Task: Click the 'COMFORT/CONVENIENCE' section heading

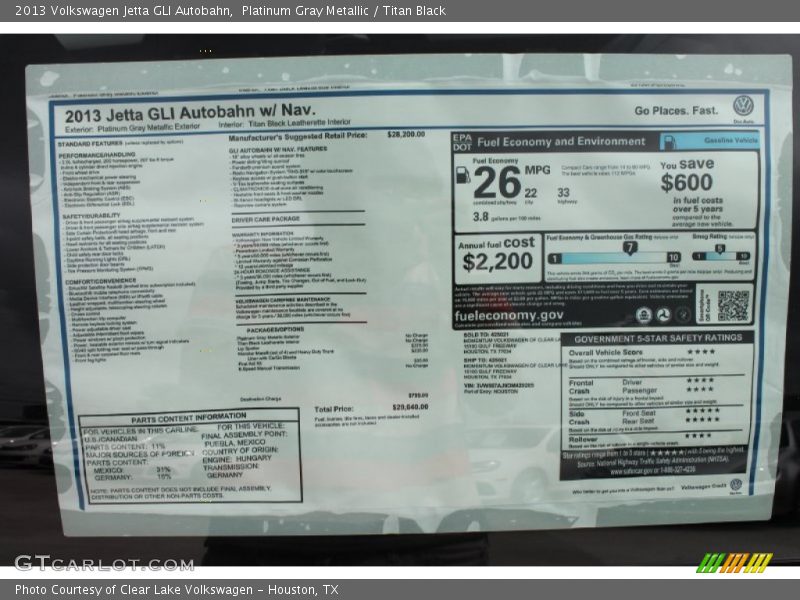Action: point(101,282)
